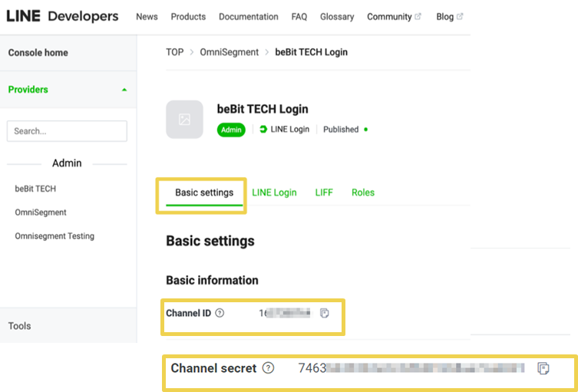The height and width of the screenshot is (392, 578).
Task: Click the LINE Developers logo
Action: [x=62, y=16]
